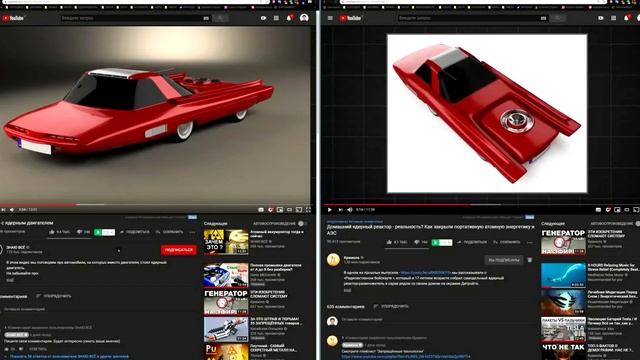
Task: Save the left video to playlist
Action: pos(169,232)
